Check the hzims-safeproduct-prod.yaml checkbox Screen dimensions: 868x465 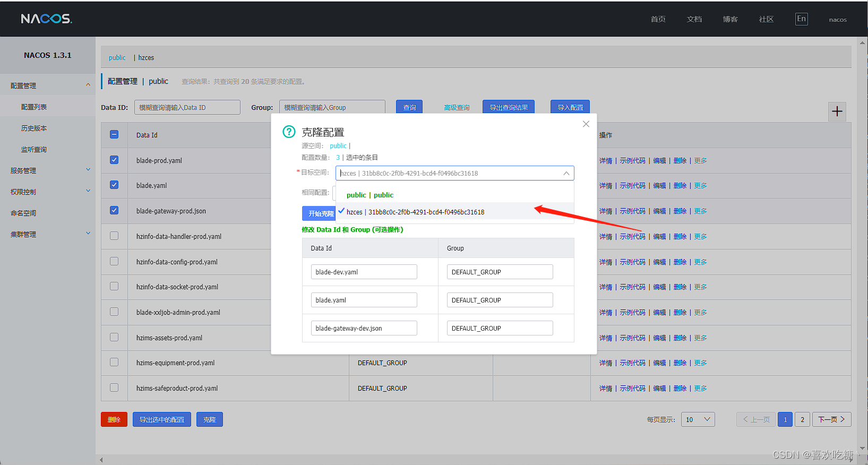coord(114,387)
